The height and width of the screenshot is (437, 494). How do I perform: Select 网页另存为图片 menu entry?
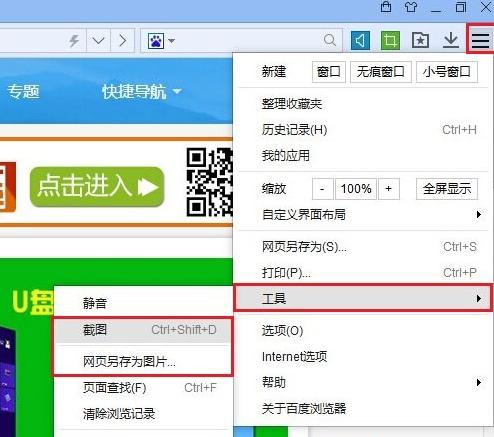tap(143, 361)
